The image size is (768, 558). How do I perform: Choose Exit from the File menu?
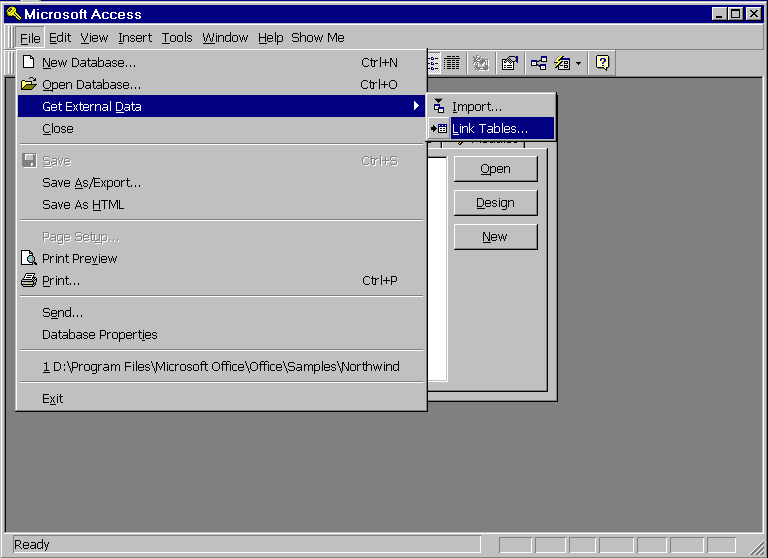[52, 399]
